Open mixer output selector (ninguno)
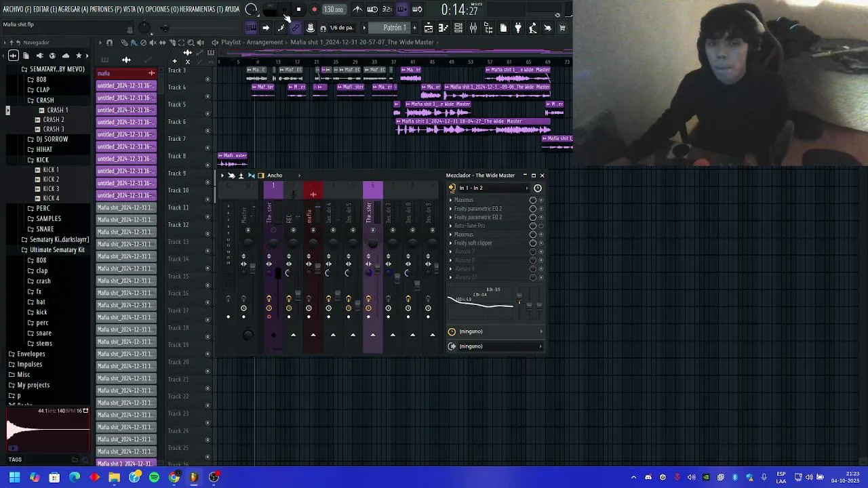Screen dimensions: 868x488 point(500,346)
